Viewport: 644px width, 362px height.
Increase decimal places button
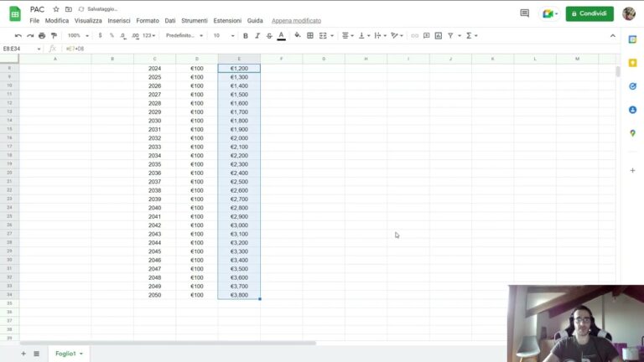coord(135,36)
